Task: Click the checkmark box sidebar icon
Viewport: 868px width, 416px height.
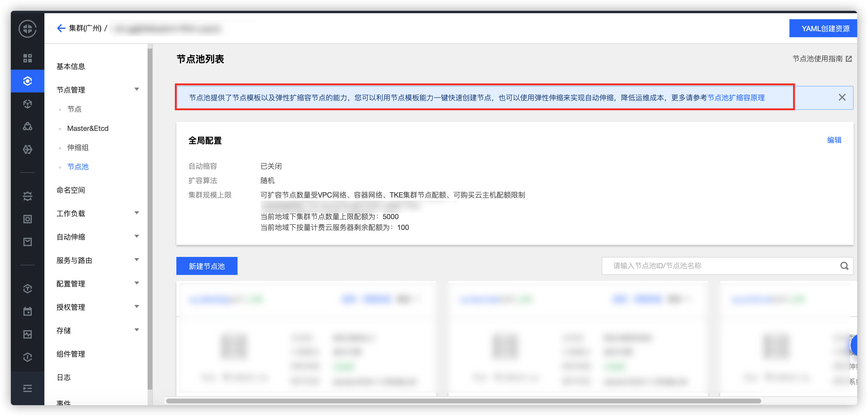Action: point(28,242)
